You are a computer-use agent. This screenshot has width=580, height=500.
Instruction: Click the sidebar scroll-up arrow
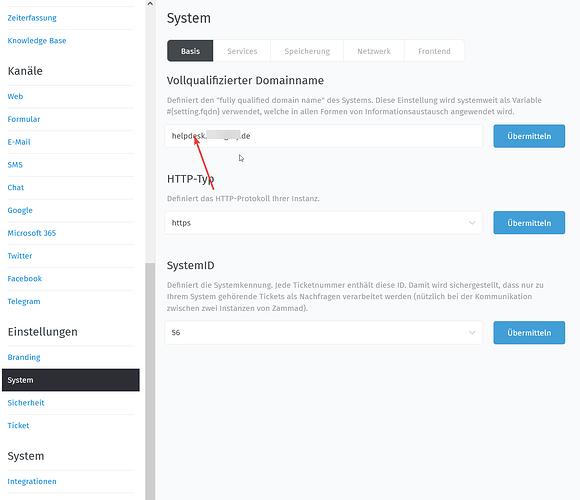(150, 4)
